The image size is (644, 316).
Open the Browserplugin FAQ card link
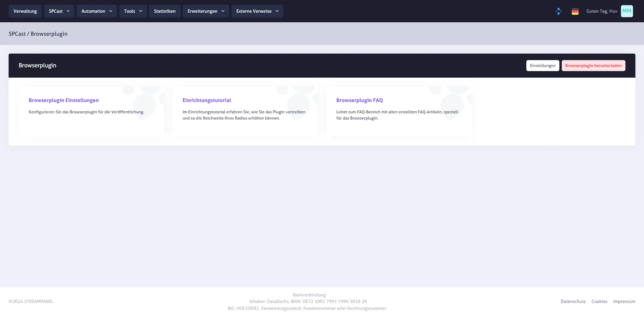coord(359,100)
